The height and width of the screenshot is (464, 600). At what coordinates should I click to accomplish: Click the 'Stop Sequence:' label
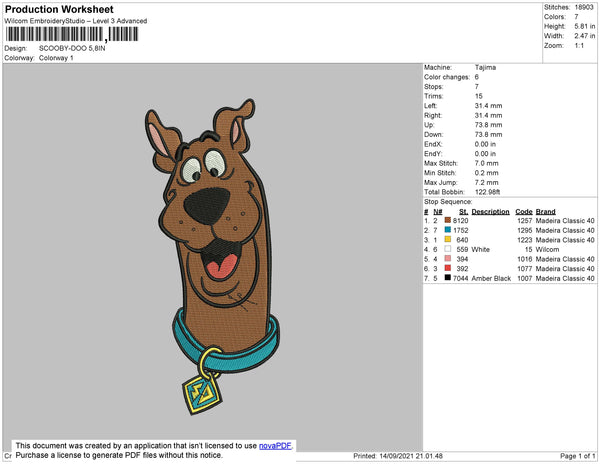click(448, 202)
